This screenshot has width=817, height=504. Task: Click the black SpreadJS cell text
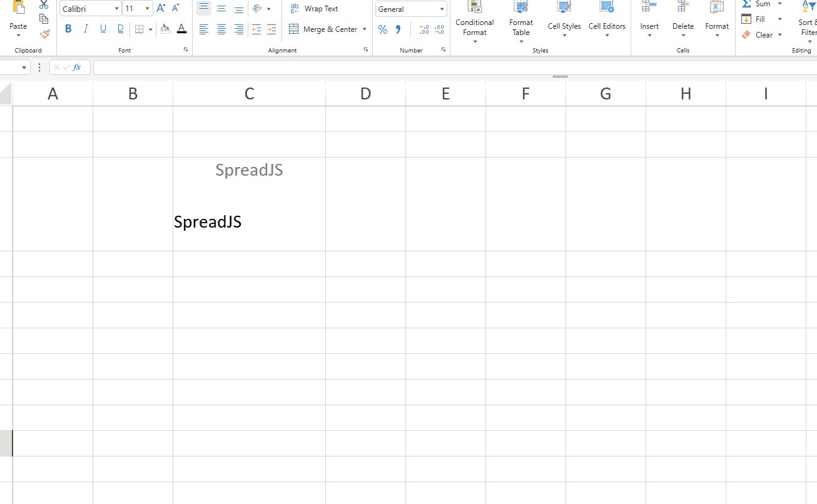point(208,222)
